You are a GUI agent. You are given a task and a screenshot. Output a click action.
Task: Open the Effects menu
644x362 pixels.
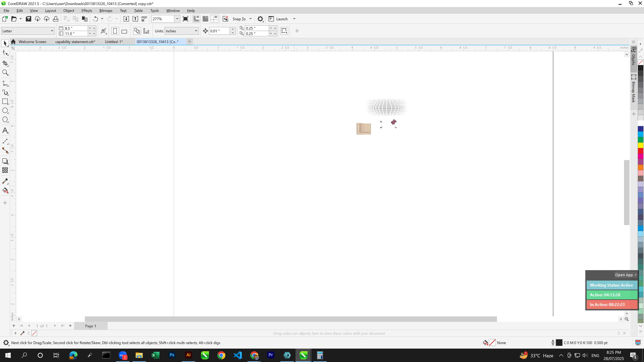(x=87, y=11)
